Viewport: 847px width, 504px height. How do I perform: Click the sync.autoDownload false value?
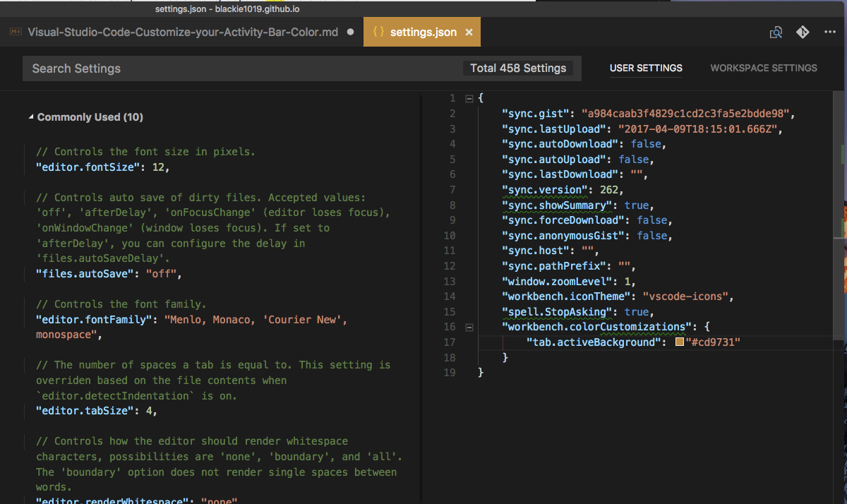pyautogui.click(x=645, y=144)
